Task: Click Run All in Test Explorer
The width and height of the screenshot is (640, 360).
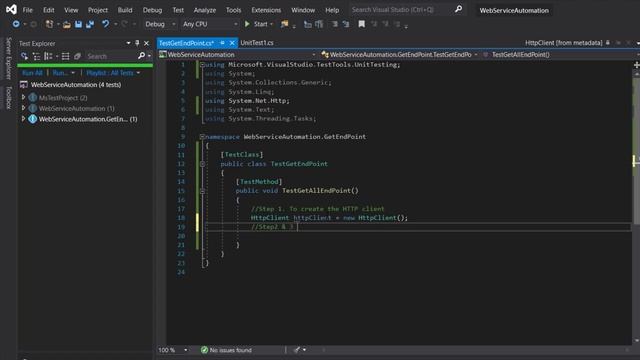Action: (32, 73)
